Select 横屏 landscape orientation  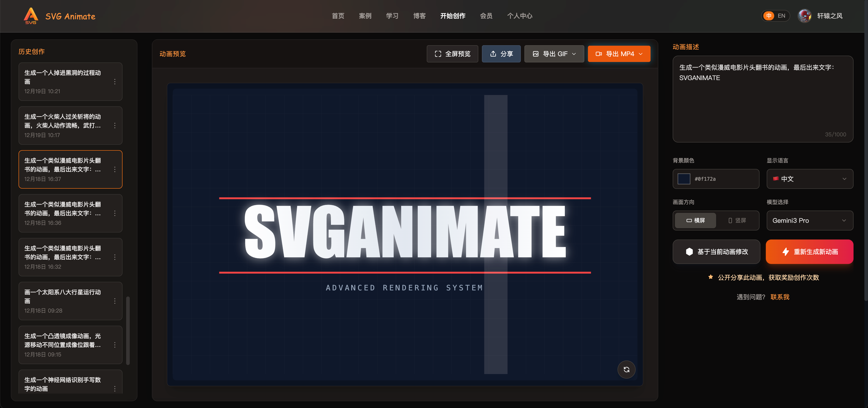tap(696, 221)
